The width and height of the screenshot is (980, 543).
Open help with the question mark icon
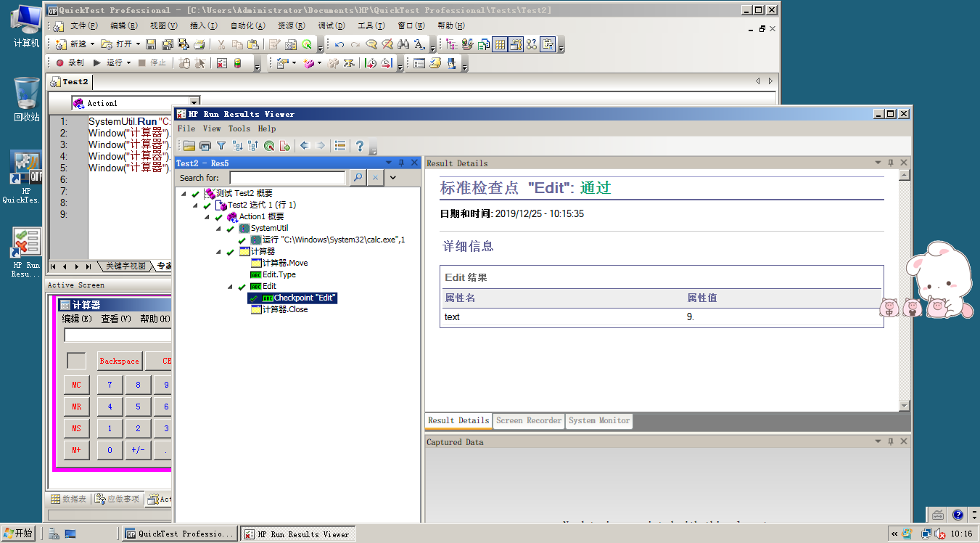click(x=360, y=146)
